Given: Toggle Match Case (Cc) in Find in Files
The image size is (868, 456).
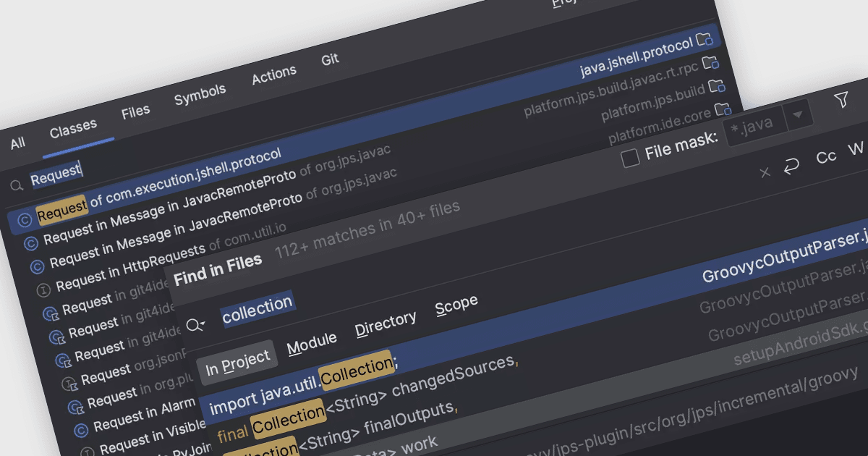Looking at the screenshot, I should click(826, 158).
